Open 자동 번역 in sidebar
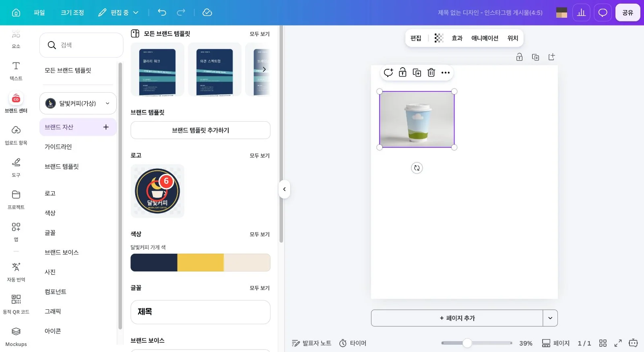This screenshot has width=644, height=352. 16,272
